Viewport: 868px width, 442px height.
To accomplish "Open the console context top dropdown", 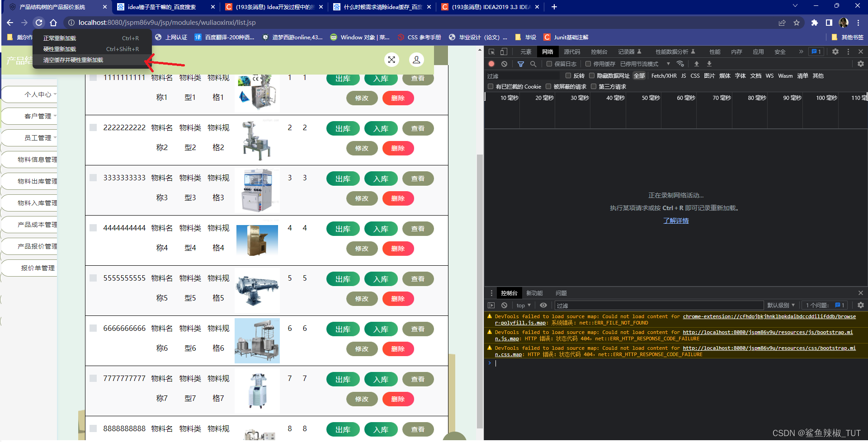I will click(x=524, y=306).
